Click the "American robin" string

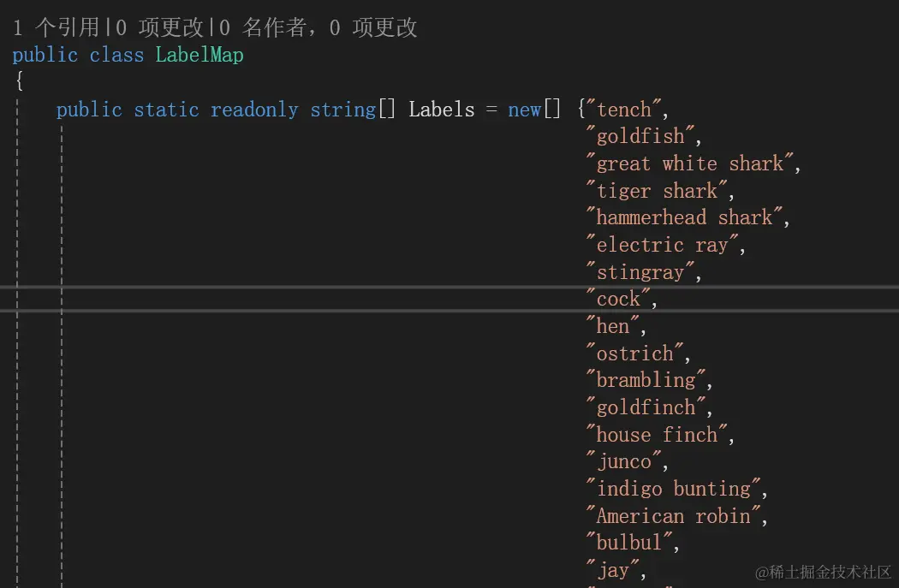[674, 516]
